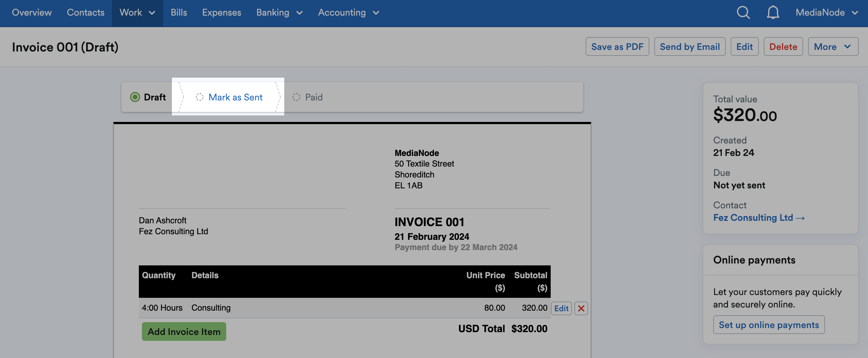Open the More options dropdown

coord(833,46)
